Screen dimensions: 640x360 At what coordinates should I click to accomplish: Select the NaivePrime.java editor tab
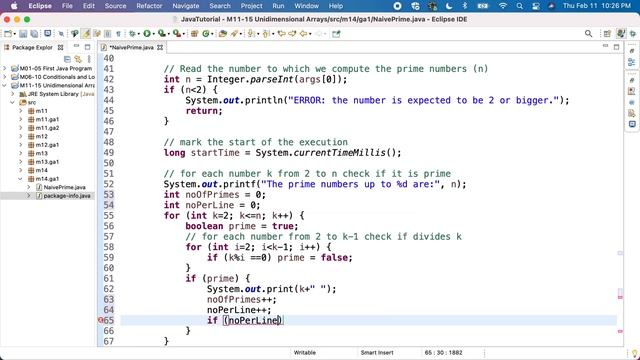pos(131,47)
